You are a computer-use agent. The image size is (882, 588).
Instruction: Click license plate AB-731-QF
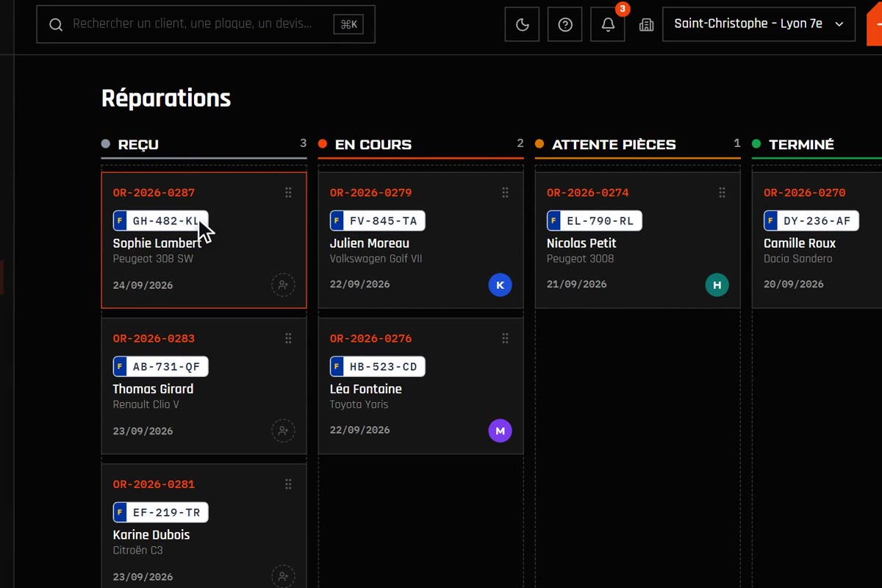pos(160,366)
